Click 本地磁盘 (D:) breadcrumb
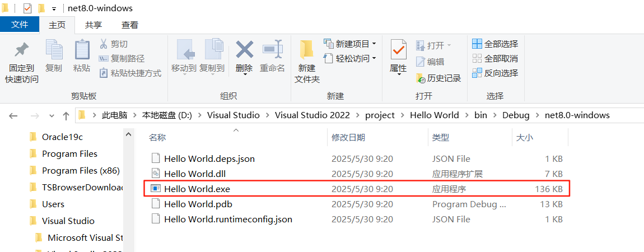The width and height of the screenshot is (644, 252). 167,115
